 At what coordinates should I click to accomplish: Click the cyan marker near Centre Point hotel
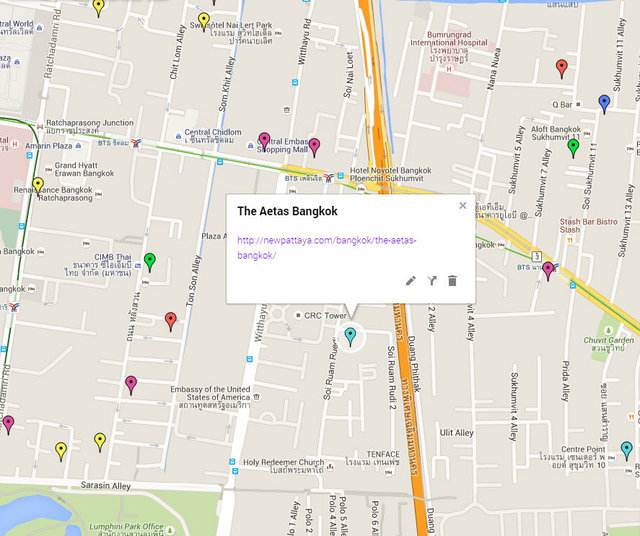(627, 450)
